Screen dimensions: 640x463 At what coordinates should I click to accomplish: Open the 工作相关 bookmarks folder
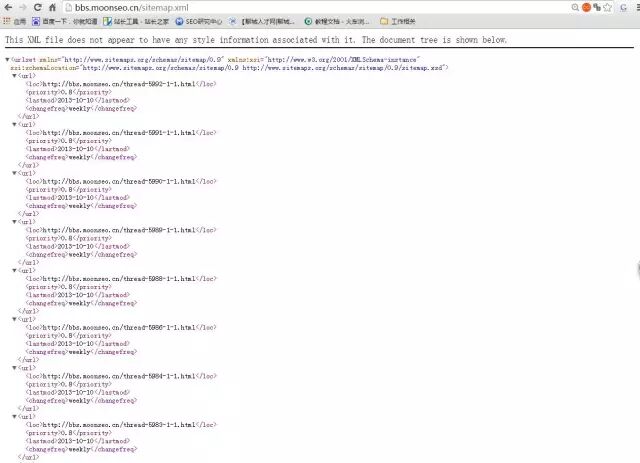398,21
